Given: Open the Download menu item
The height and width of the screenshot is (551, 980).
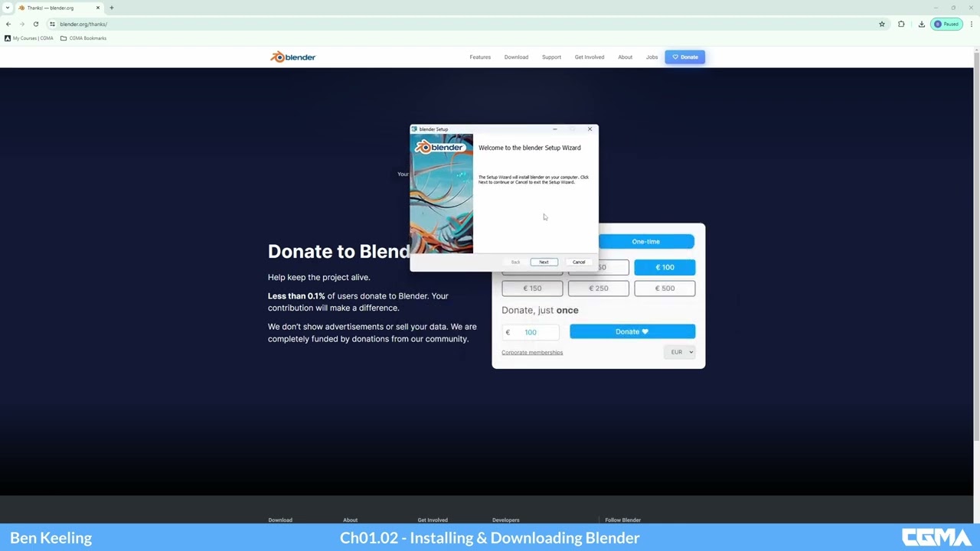Looking at the screenshot, I should 516,57.
